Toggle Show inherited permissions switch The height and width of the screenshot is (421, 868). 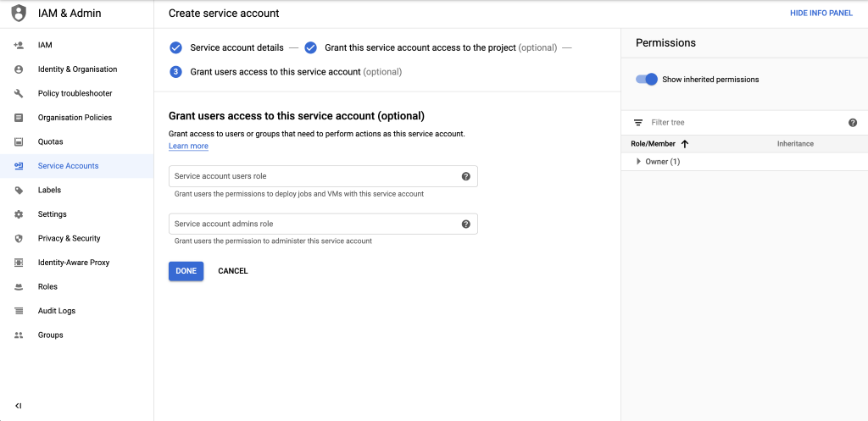pos(647,80)
